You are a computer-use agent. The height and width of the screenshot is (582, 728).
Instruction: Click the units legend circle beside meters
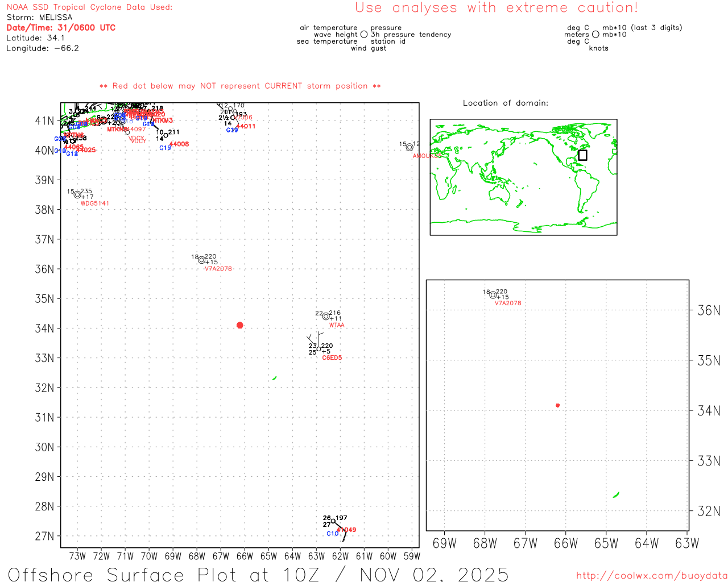(595, 34)
